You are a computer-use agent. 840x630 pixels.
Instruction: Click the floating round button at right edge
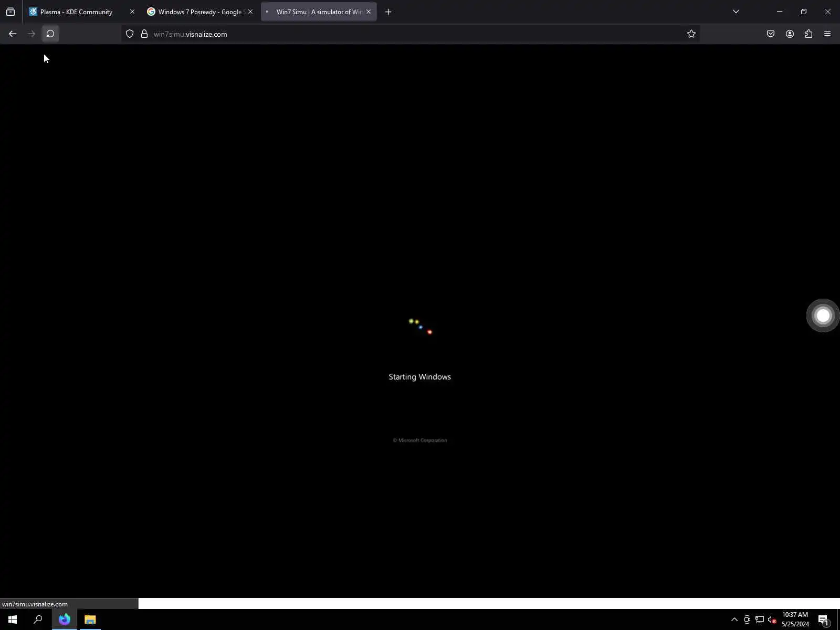tap(823, 315)
